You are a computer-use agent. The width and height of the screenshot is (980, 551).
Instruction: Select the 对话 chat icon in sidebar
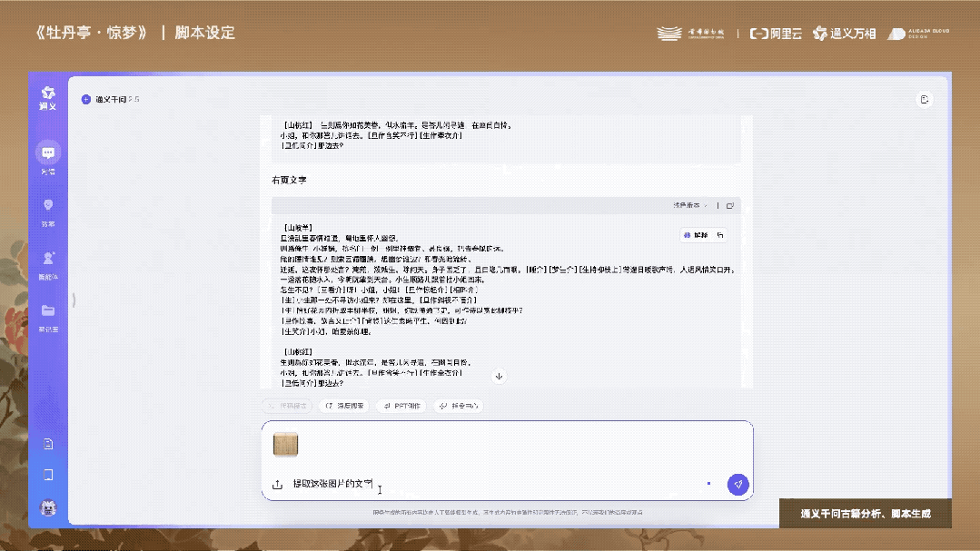48,153
